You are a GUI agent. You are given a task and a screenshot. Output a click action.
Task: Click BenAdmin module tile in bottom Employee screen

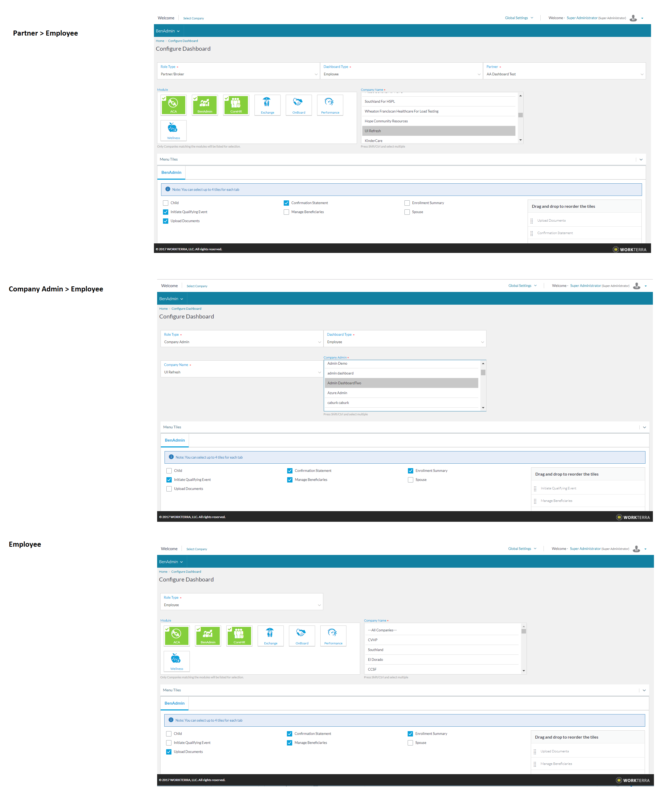[x=208, y=635]
